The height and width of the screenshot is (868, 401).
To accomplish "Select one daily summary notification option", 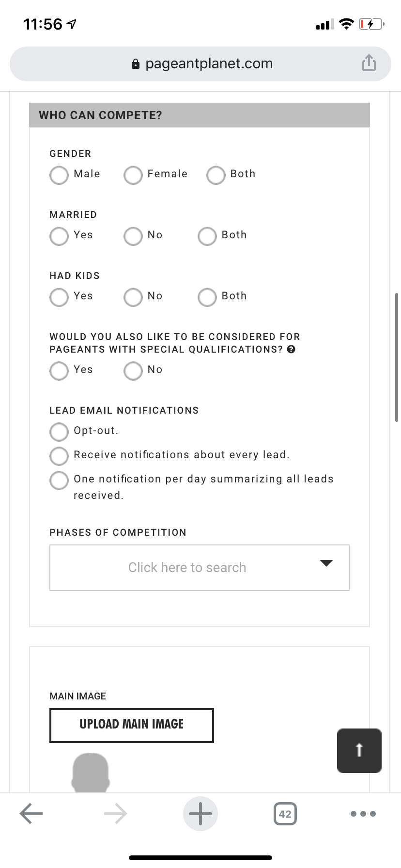I will pos(59,480).
